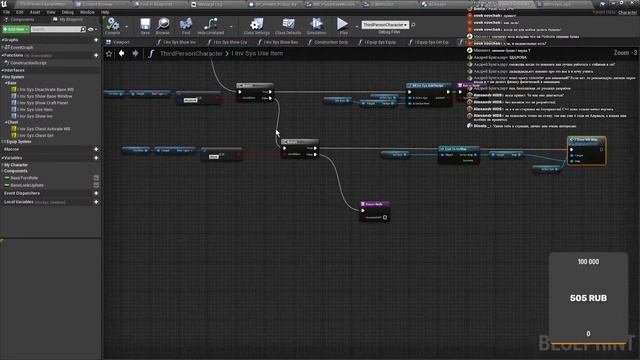Switch to the Components panel tab
The image size is (640, 360).
(x=20, y=20)
